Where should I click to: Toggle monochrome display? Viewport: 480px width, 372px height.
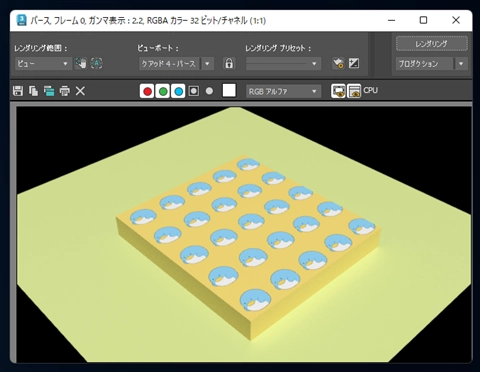[x=209, y=91]
